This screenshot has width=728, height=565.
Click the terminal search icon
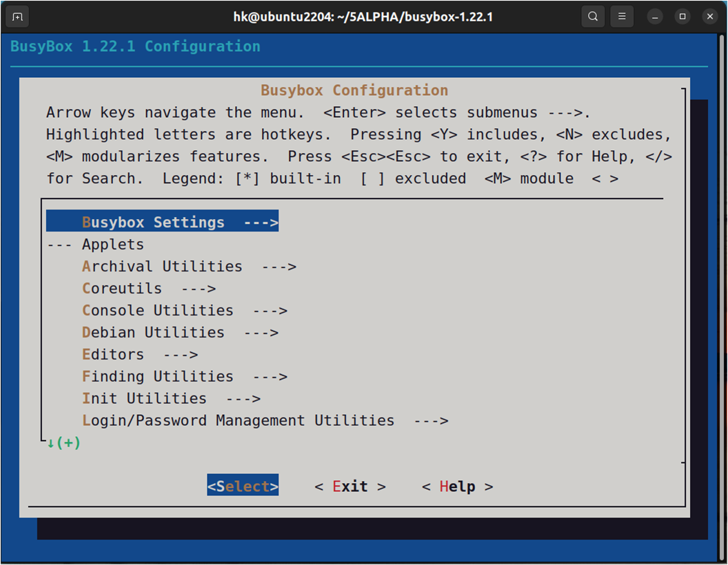pyautogui.click(x=593, y=17)
